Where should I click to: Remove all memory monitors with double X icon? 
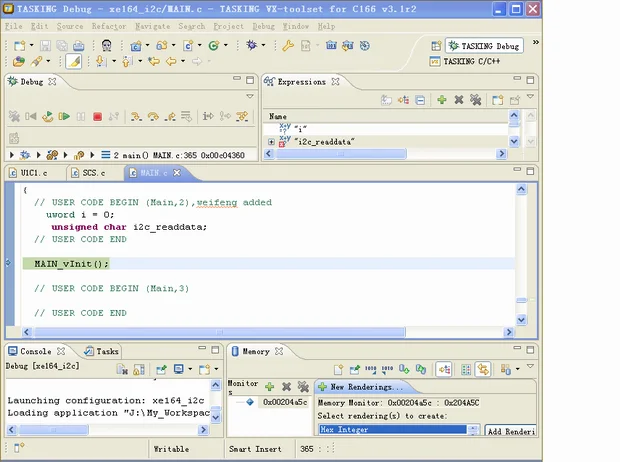coord(303,386)
